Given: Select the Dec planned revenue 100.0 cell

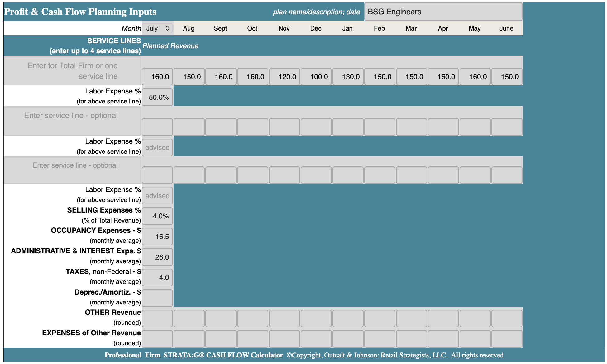Looking at the screenshot, I should [x=316, y=77].
